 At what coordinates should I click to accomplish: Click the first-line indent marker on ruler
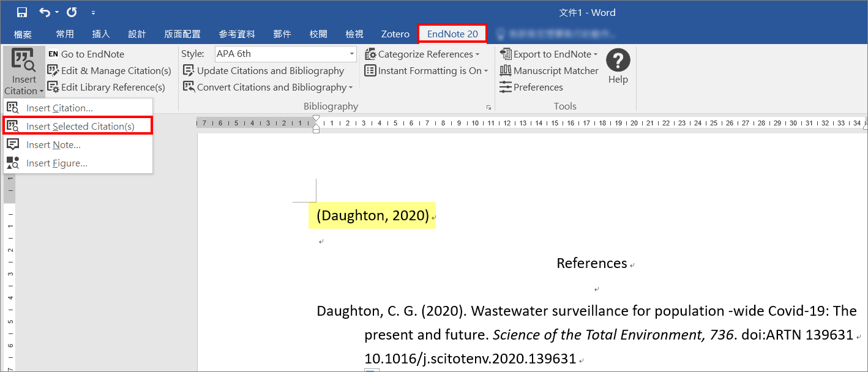click(x=316, y=117)
